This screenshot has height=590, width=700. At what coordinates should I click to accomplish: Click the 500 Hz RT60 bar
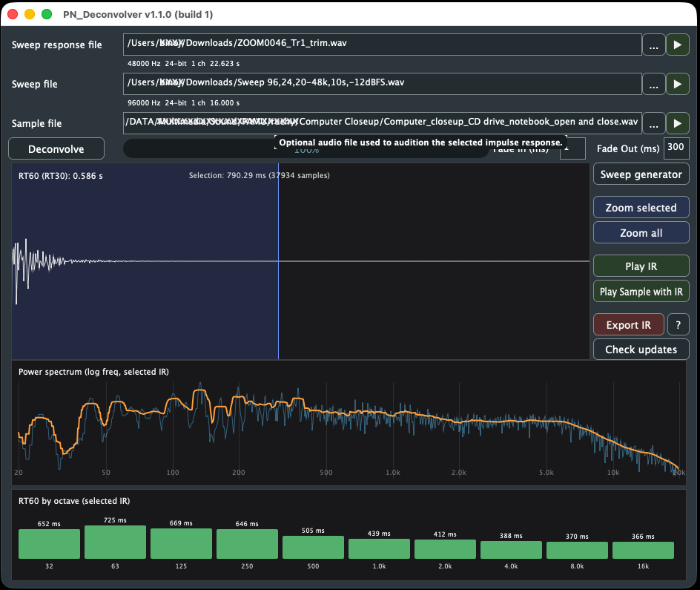(314, 547)
